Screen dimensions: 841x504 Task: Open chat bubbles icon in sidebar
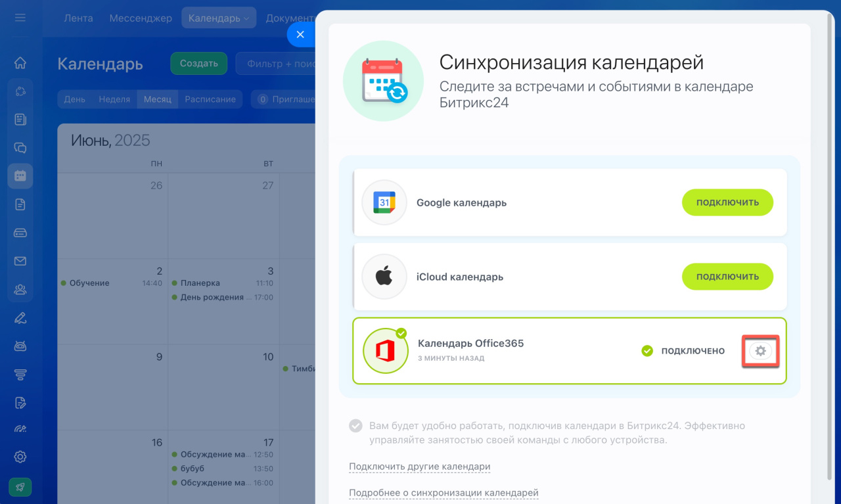pos(20,148)
